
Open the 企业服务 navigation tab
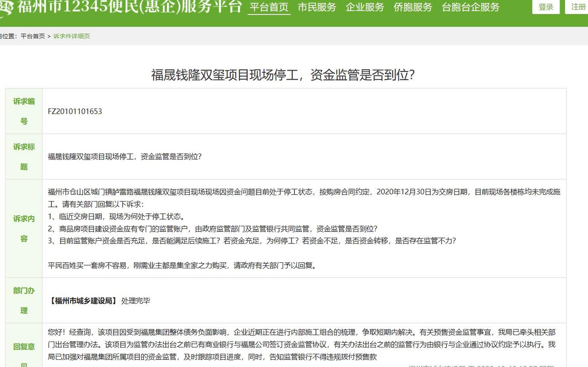coord(365,7)
